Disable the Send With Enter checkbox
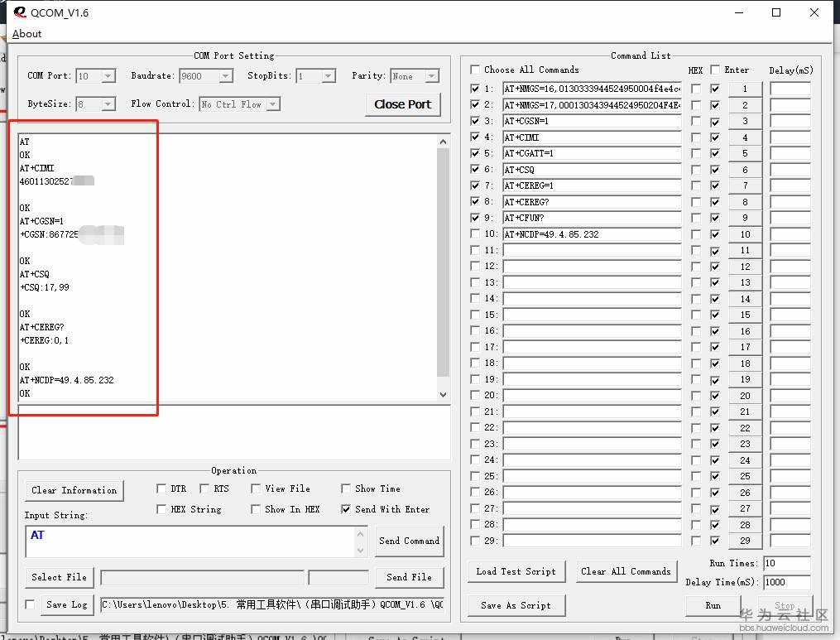840x640 pixels. click(346, 509)
